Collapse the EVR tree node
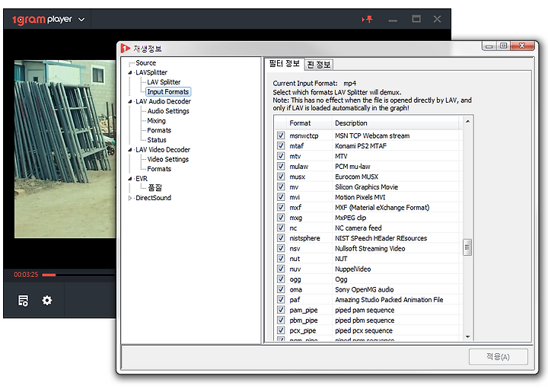This screenshot has height=392, width=548. click(x=130, y=179)
